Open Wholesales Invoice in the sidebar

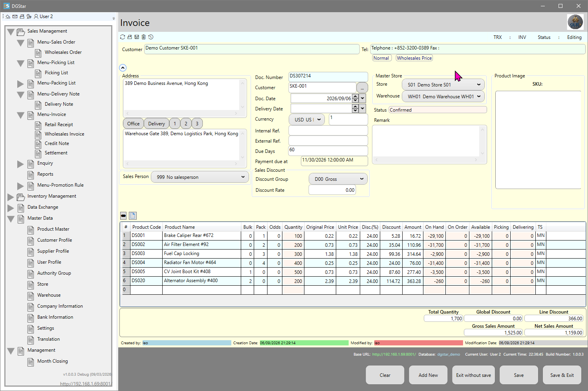64,134
